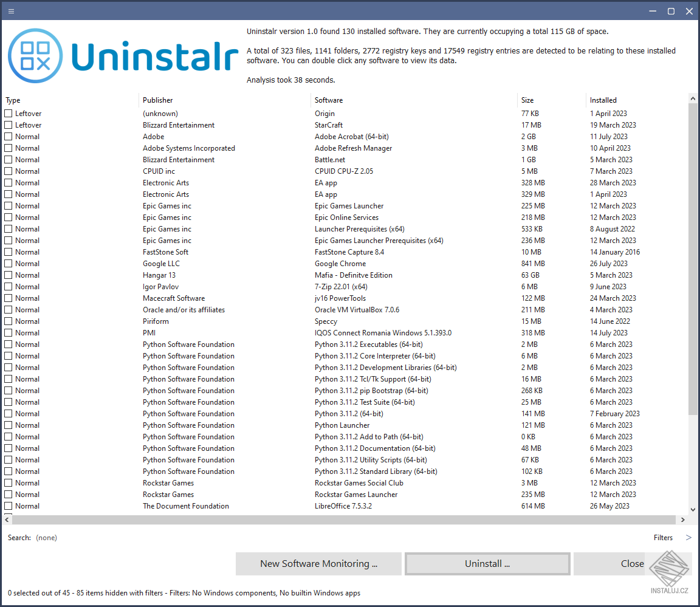The width and height of the screenshot is (700, 607).
Task: Click the horizontal scrollbar thumb
Action: [344, 520]
